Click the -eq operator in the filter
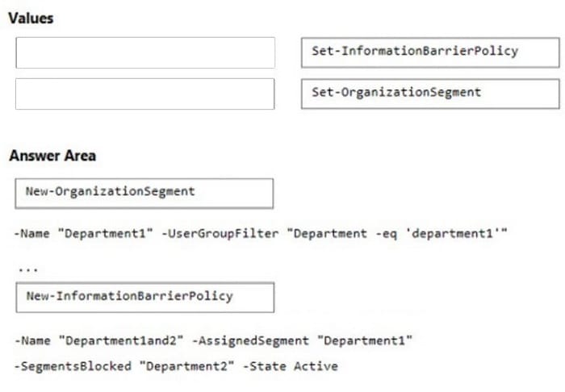The height and width of the screenshot is (392, 565). pyautogui.click(x=387, y=235)
